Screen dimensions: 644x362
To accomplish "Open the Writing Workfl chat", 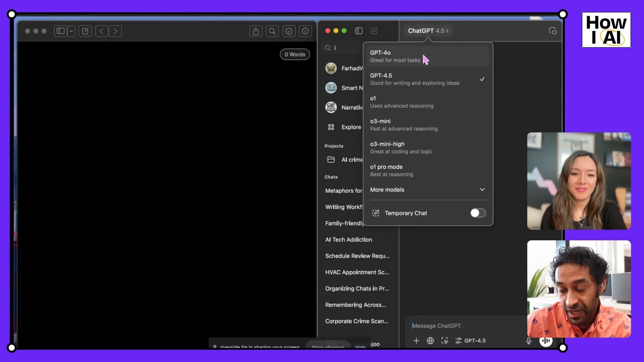I will [344, 207].
